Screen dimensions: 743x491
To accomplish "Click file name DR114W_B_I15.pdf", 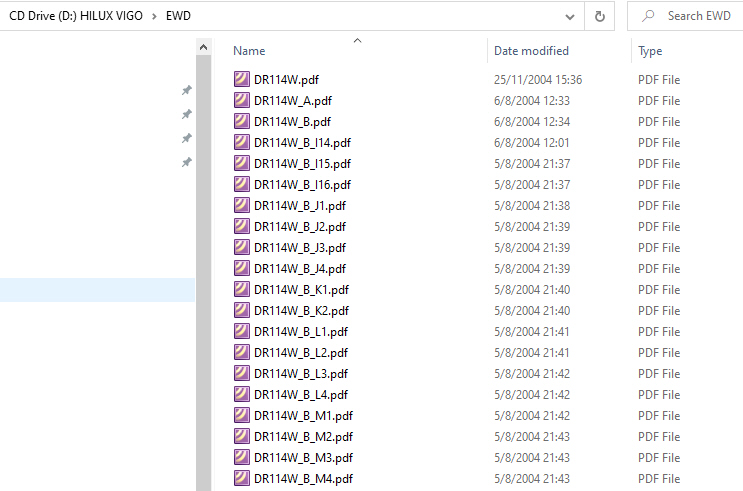I will (302, 164).
